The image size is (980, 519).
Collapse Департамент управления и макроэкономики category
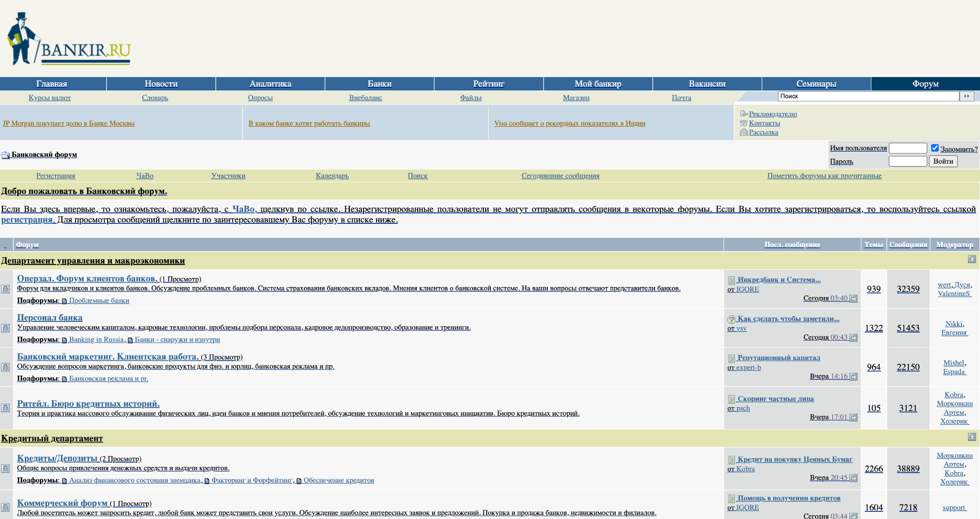point(972,259)
